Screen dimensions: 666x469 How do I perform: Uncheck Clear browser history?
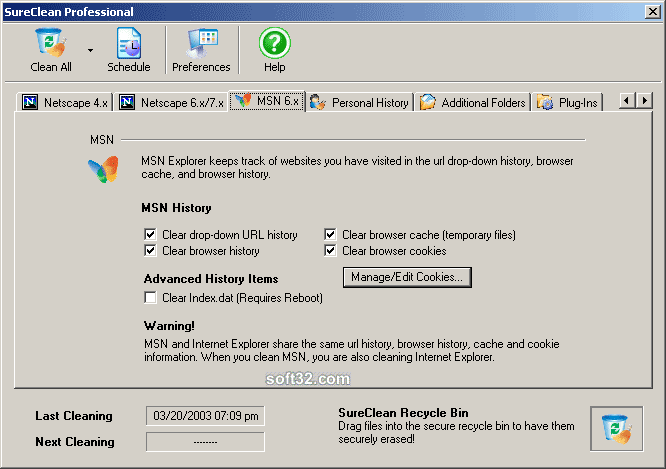pos(150,251)
